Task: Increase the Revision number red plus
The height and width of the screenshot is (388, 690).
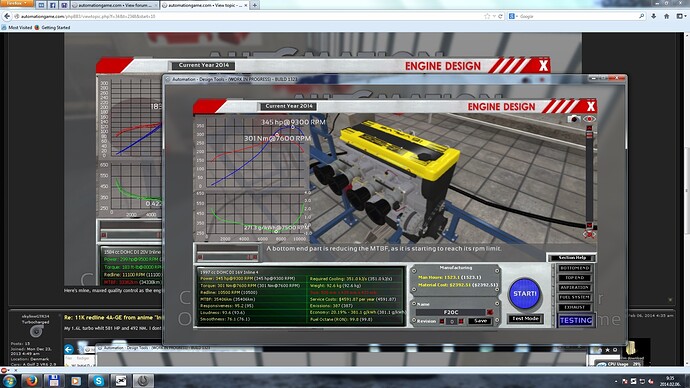Action: tap(461, 321)
